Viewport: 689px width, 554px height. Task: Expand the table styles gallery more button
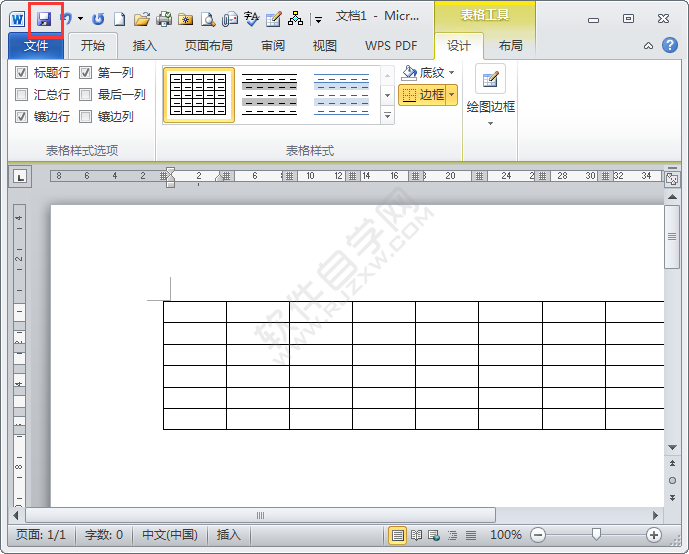[x=388, y=116]
